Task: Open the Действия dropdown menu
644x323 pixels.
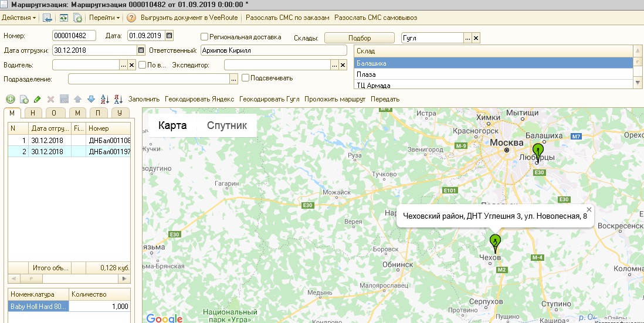Action: point(19,18)
